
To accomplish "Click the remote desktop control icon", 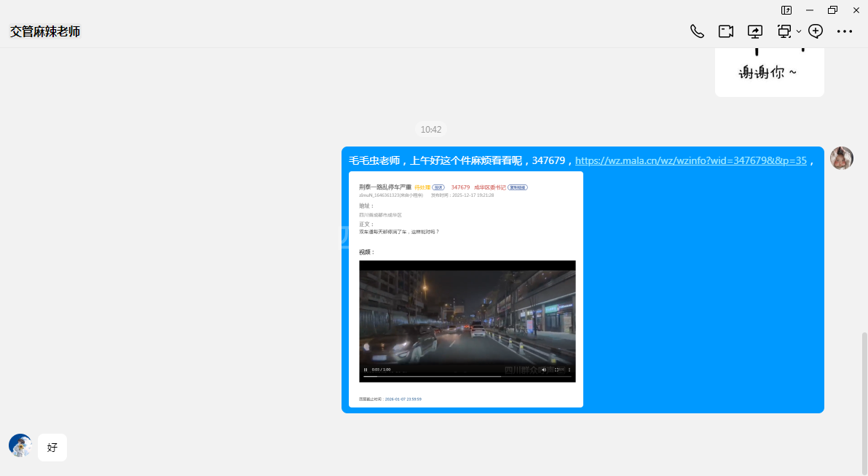I will point(784,31).
